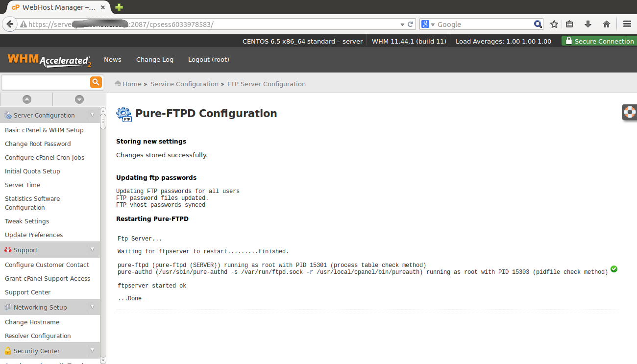This screenshot has height=364, width=637.
Task: Open URL history dropdown arrow
Action: [402, 24]
